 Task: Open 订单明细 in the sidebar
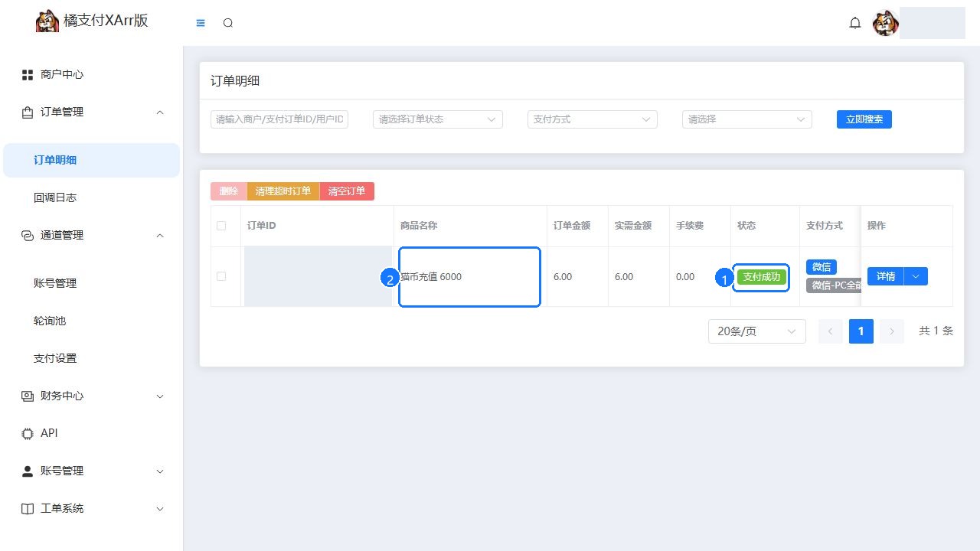pyautogui.click(x=91, y=160)
